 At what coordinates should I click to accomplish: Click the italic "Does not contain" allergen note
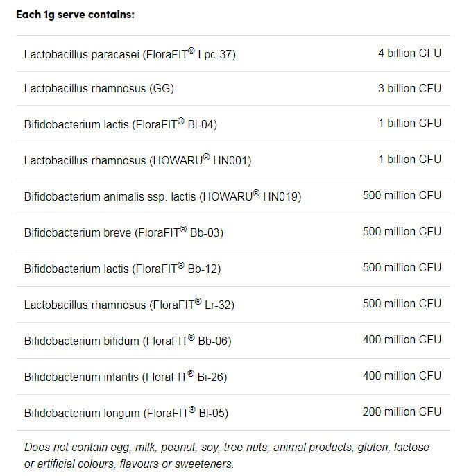point(227,455)
